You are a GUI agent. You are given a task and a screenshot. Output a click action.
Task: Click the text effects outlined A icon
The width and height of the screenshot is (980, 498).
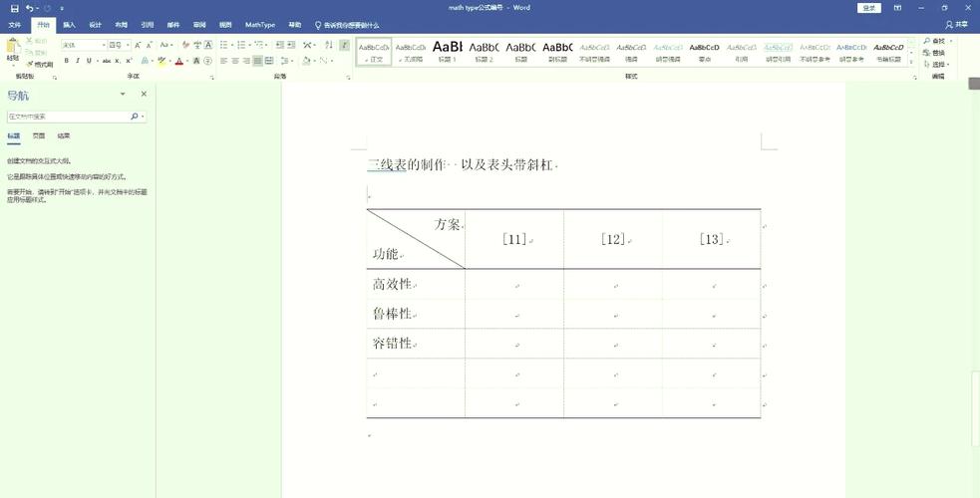(x=145, y=61)
